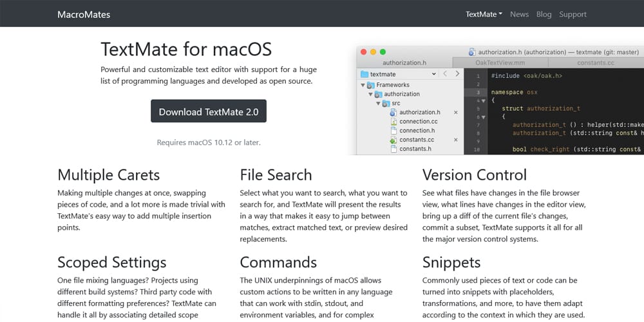Click the 'Version Control' heading
Viewport: 644px width, 322px height.
[x=475, y=175]
